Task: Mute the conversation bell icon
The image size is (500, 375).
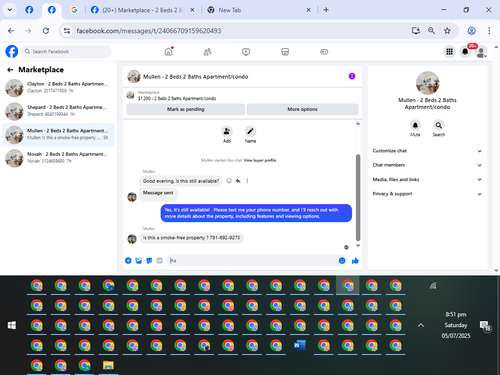Action: coord(415,125)
